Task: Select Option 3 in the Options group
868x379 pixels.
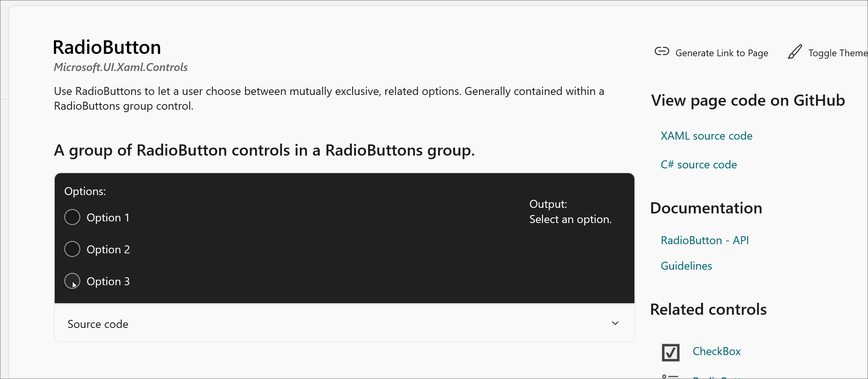Action: point(72,280)
